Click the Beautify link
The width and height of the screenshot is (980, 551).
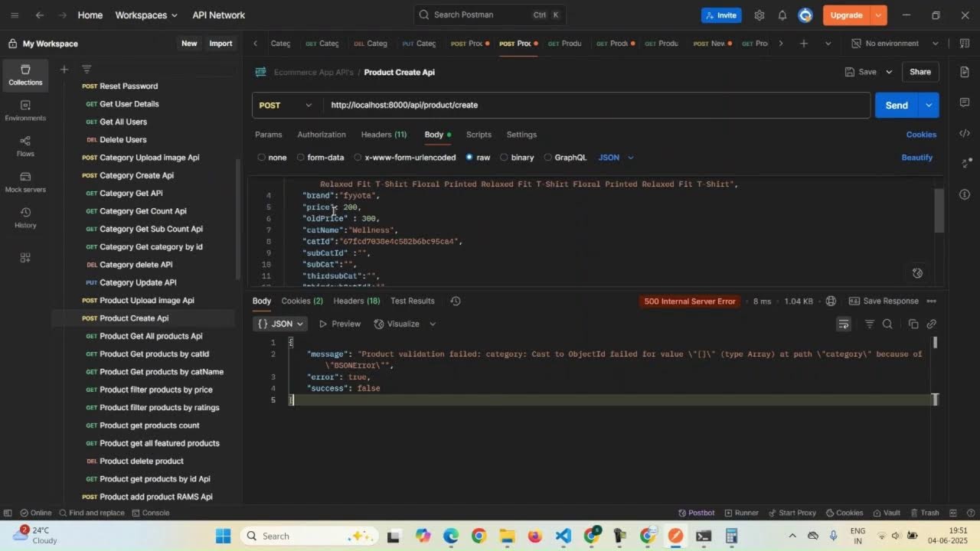pos(917,158)
